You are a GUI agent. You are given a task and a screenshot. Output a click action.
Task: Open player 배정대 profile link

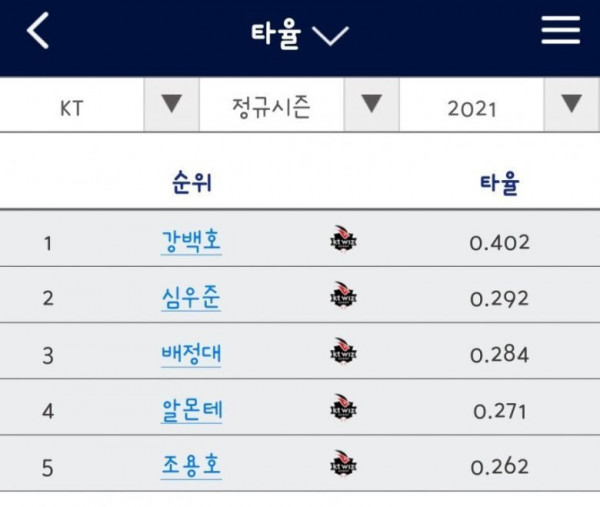click(191, 354)
